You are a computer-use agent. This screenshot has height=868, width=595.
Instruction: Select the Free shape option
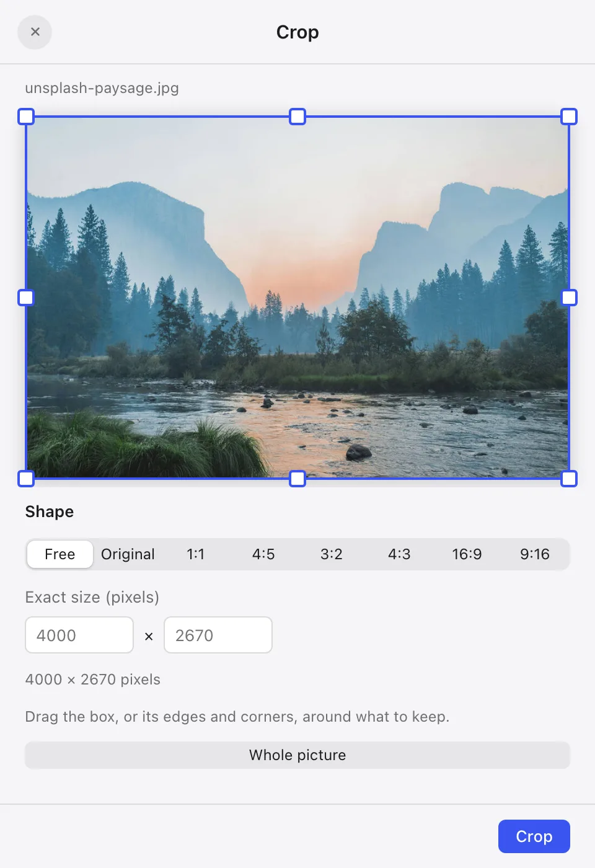click(x=60, y=554)
